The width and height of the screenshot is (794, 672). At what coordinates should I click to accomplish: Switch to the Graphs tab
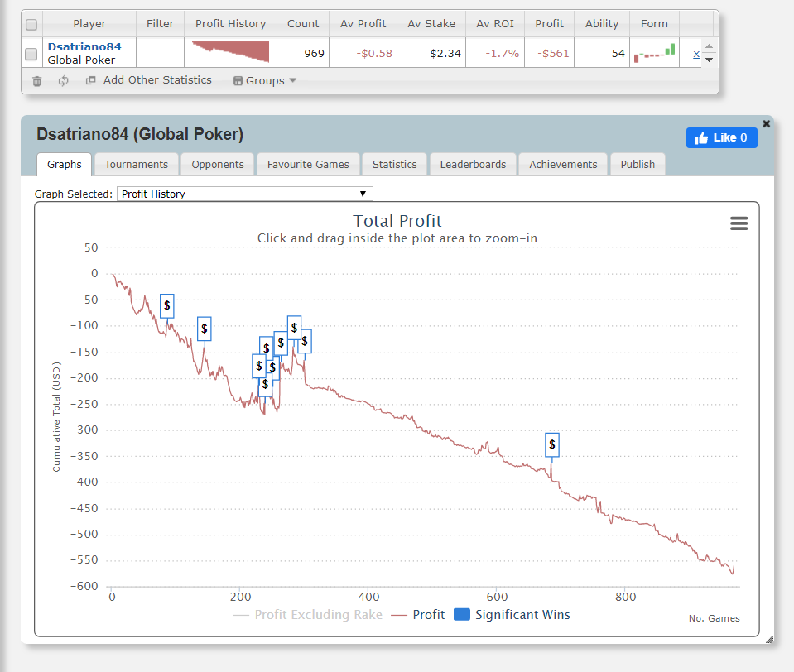65,165
